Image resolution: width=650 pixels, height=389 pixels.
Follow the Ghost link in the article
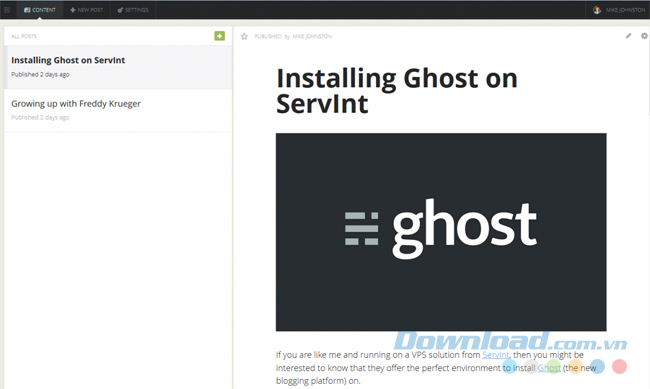[x=549, y=368]
